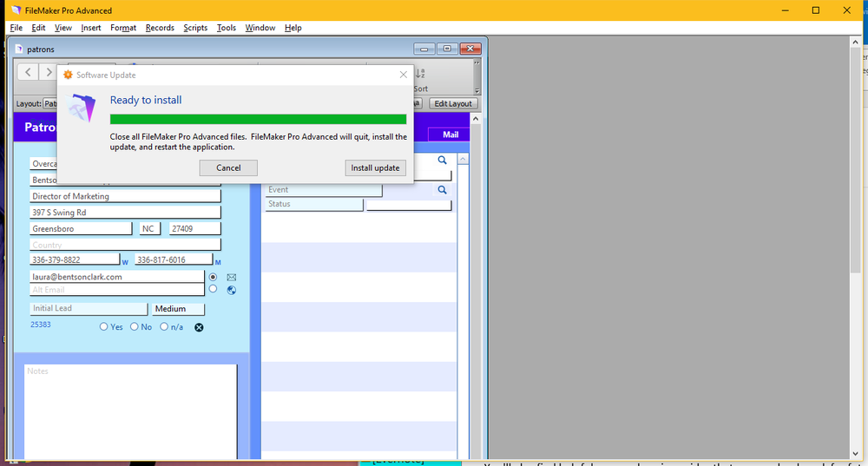Click the globe web icon
868x466 pixels.
232,290
